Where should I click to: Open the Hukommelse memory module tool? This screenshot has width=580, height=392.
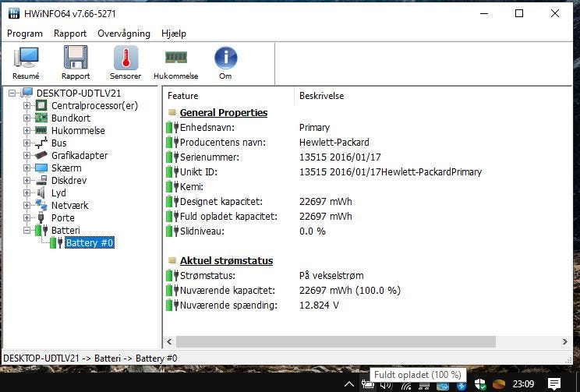[x=175, y=63]
